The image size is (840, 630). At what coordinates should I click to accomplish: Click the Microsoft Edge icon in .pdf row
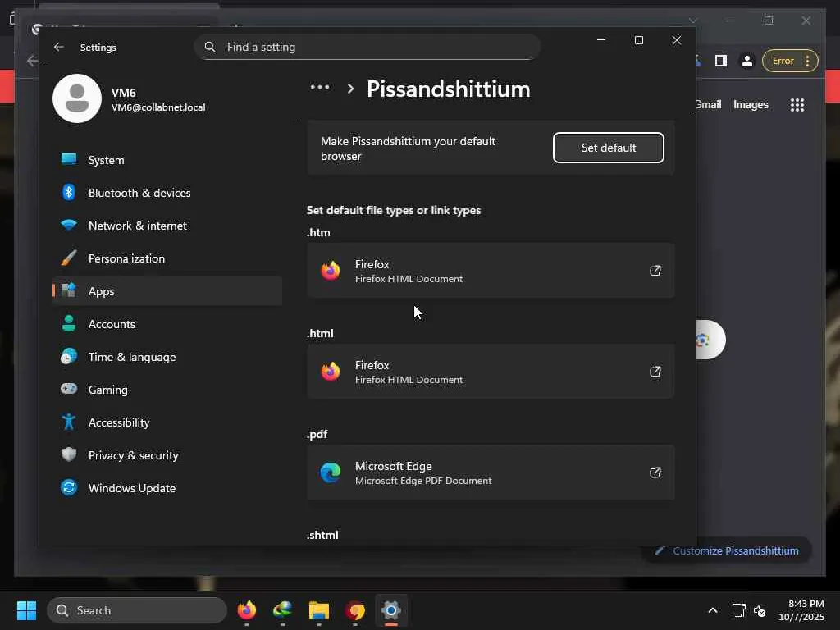(331, 472)
